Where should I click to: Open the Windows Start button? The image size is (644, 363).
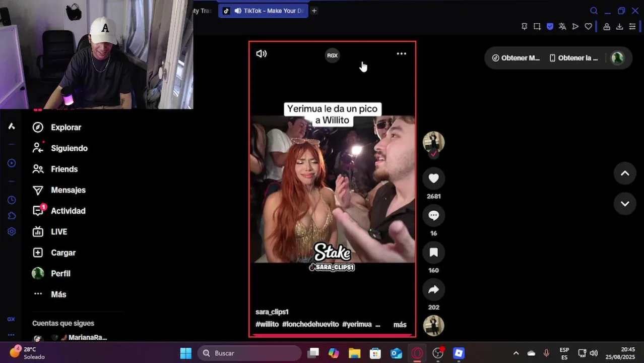pyautogui.click(x=185, y=353)
